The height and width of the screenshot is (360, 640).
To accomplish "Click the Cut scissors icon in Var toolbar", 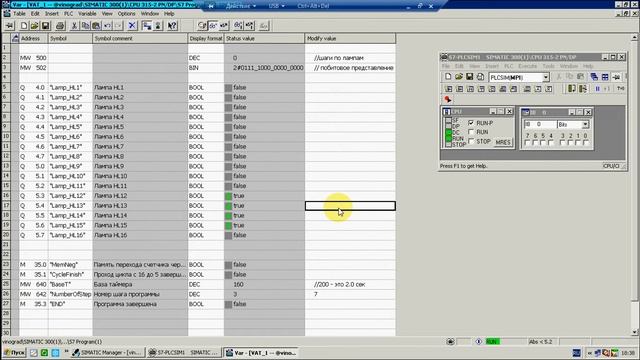I will point(74,26).
